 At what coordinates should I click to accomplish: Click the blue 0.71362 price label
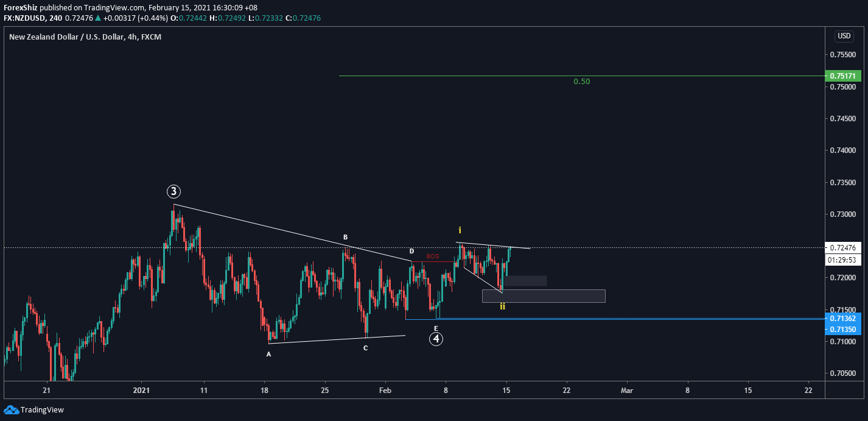coord(843,319)
